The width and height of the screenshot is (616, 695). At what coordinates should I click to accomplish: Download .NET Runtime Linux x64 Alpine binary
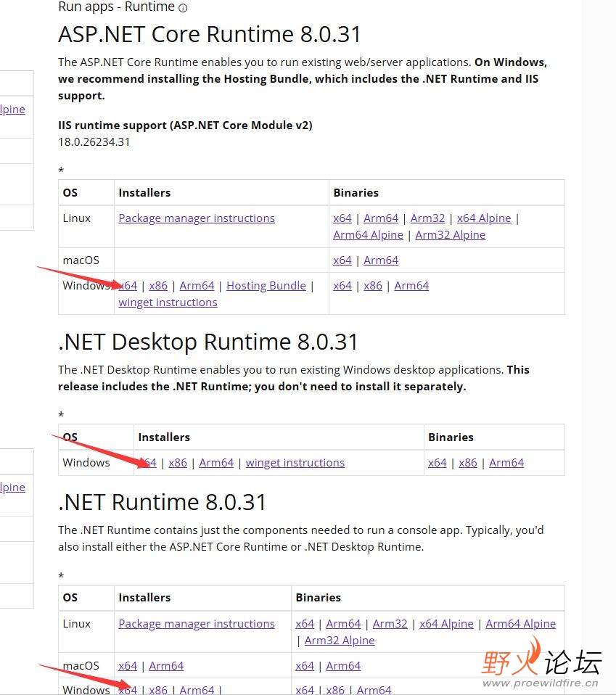pyautogui.click(x=446, y=624)
